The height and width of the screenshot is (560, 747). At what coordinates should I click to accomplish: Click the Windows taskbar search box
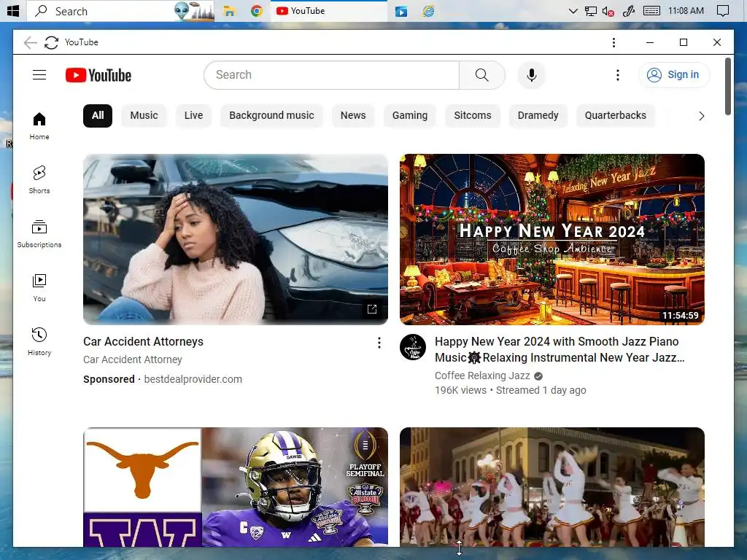120,11
